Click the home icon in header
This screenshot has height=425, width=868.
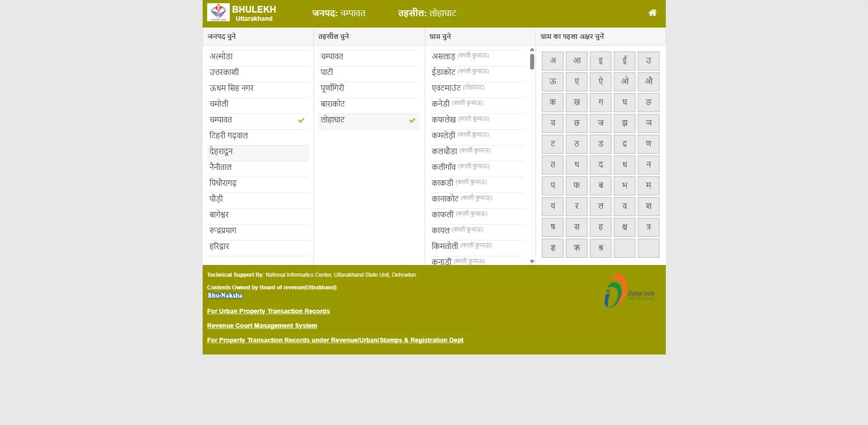652,13
